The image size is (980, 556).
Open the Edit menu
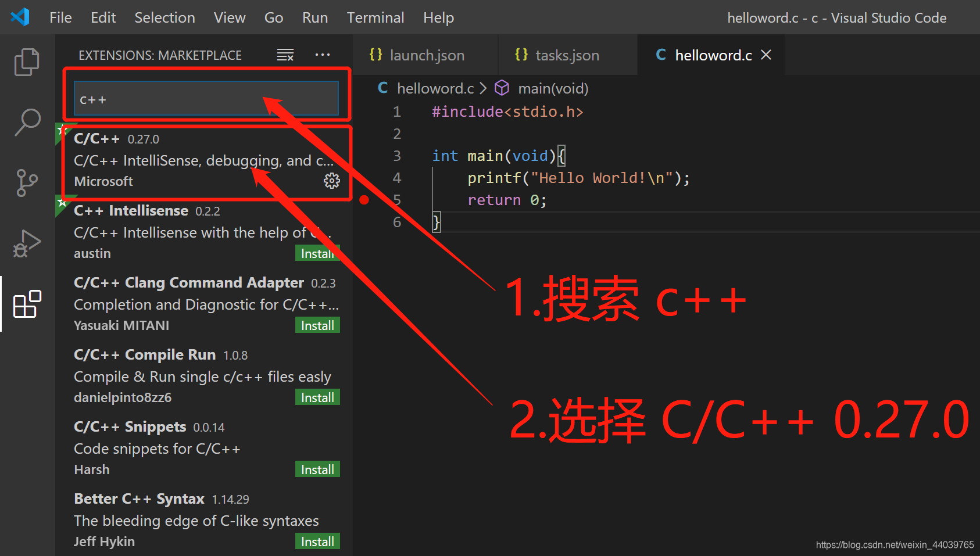click(x=103, y=17)
